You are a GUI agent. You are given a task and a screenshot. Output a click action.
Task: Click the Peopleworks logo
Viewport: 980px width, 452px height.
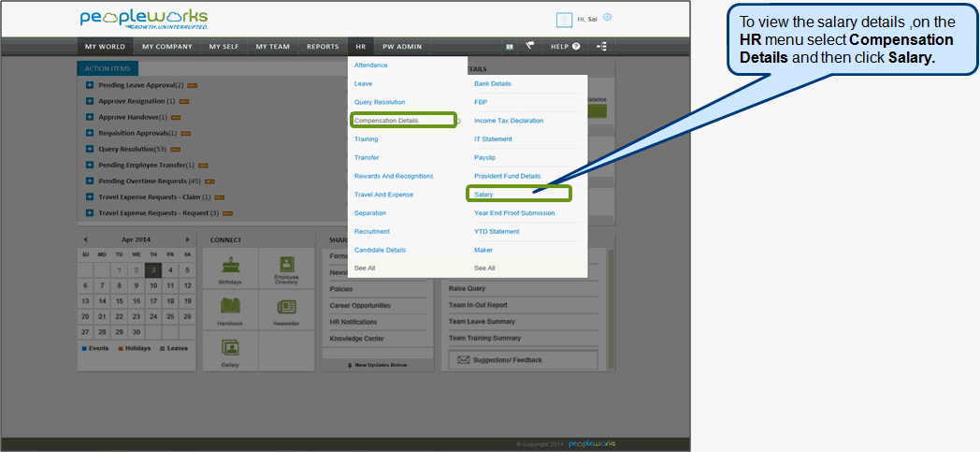[144, 19]
